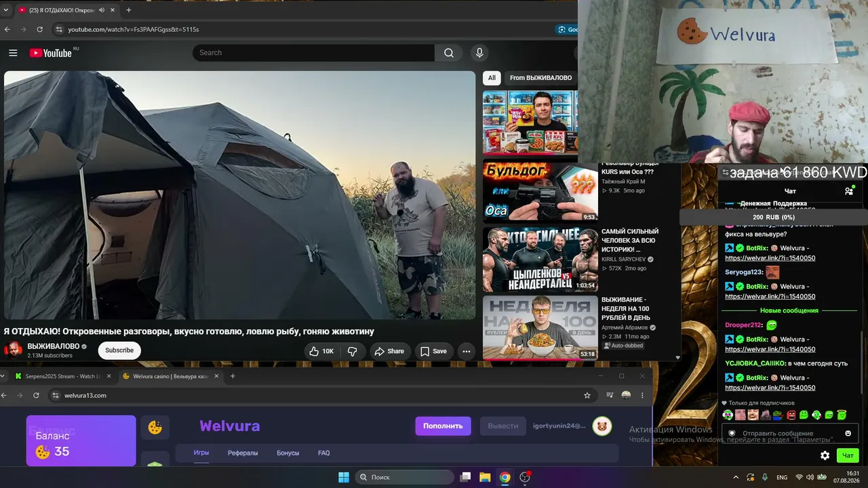The height and width of the screenshot is (488, 868).
Task: Reload the welvura13.com page
Action: point(36,395)
